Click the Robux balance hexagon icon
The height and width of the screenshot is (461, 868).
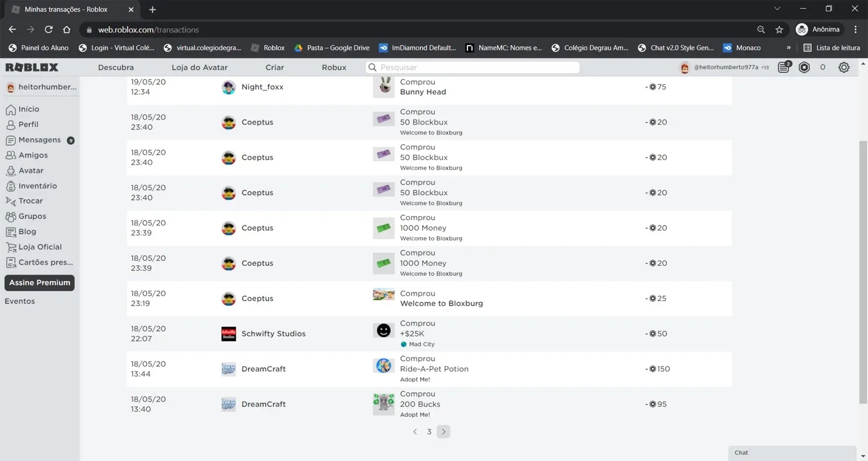point(804,68)
